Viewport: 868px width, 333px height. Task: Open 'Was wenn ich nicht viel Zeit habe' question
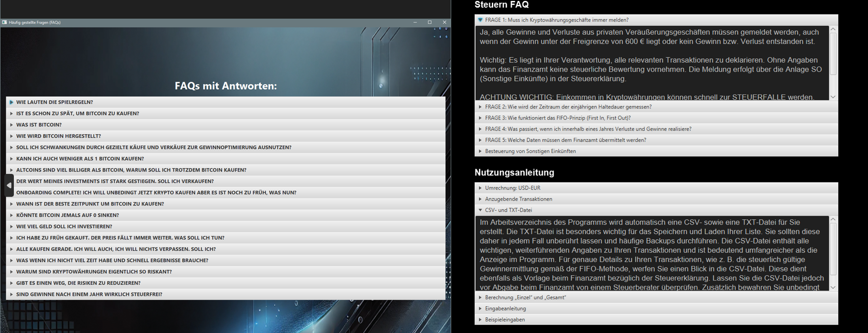226,260
